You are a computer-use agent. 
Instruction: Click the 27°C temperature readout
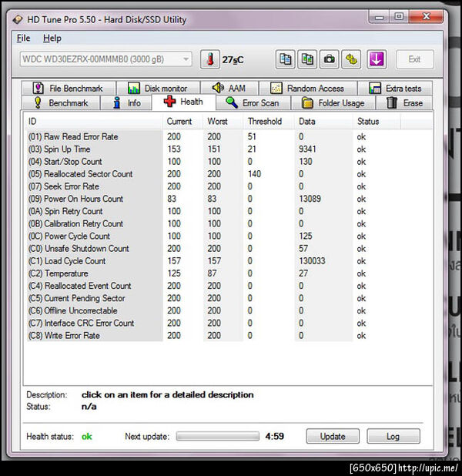click(x=233, y=60)
